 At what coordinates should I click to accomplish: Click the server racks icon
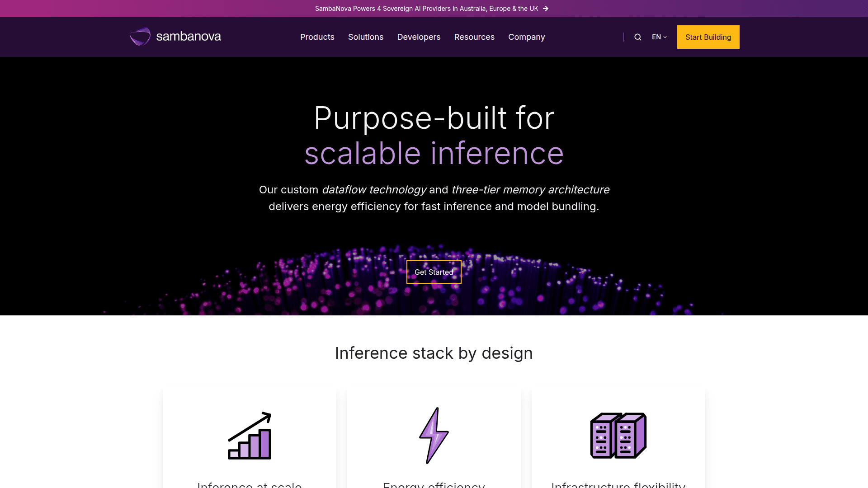[618, 436]
